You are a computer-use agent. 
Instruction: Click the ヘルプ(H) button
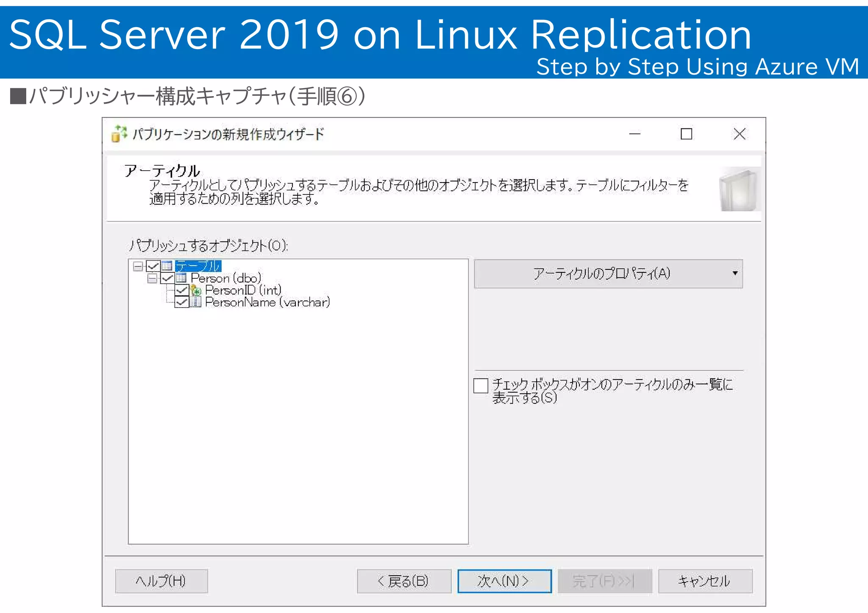(161, 581)
